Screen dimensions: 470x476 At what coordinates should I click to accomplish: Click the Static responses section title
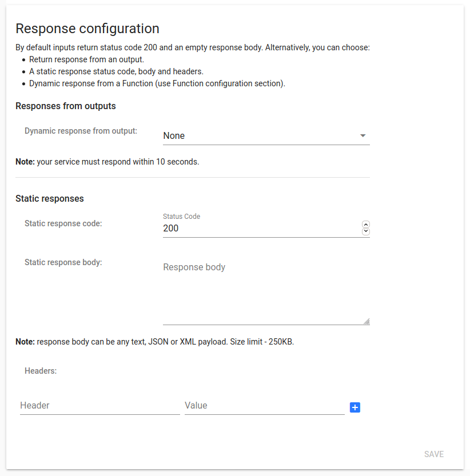[x=50, y=198]
